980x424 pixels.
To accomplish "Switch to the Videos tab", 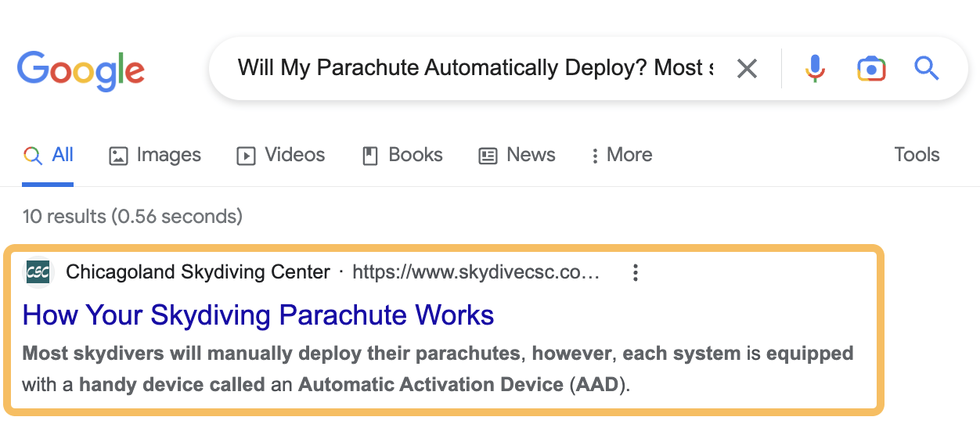I will point(281,155).
